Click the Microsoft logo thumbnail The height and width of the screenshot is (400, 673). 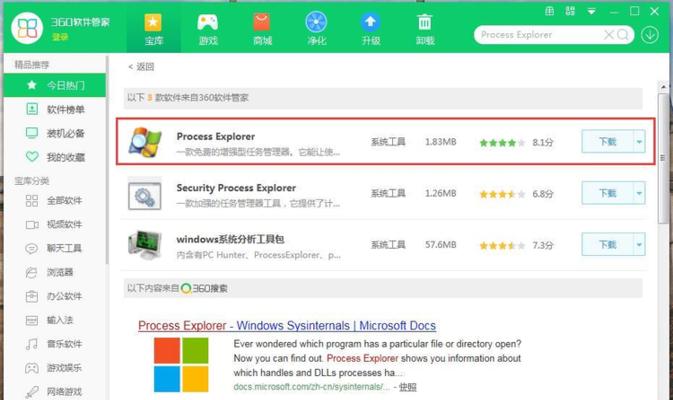pyautogui.click(x=181, y=364)
